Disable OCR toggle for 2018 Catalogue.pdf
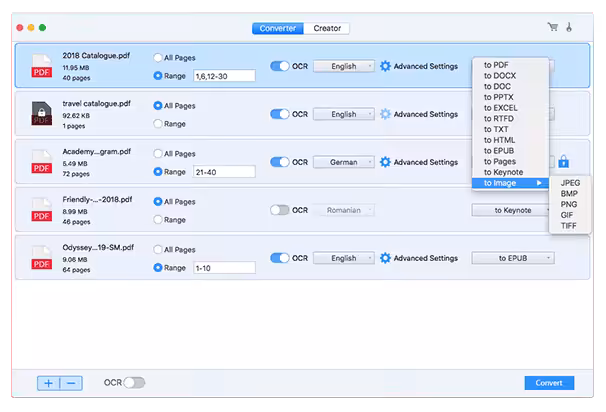Viewport: 606px width, 412px height. [279, 66]
